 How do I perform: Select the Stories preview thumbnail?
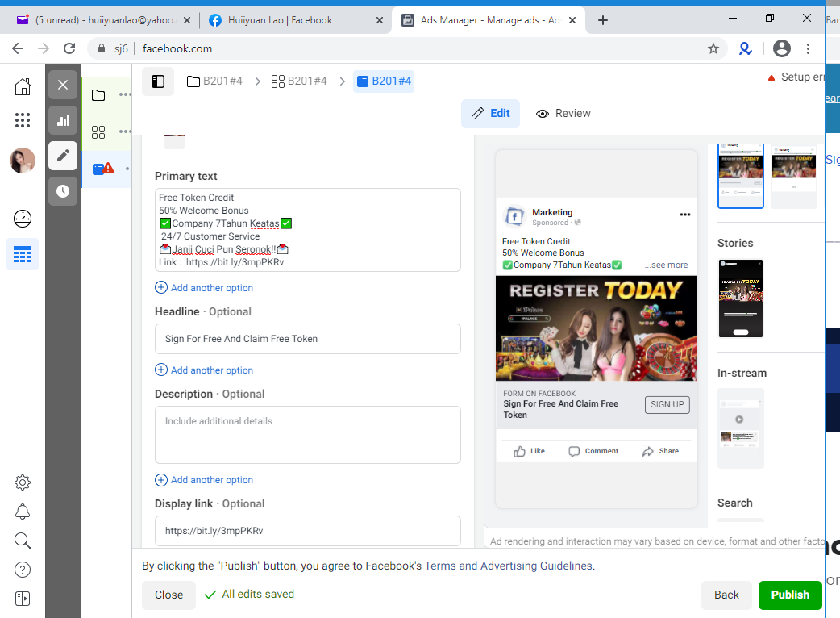[740, 299]
